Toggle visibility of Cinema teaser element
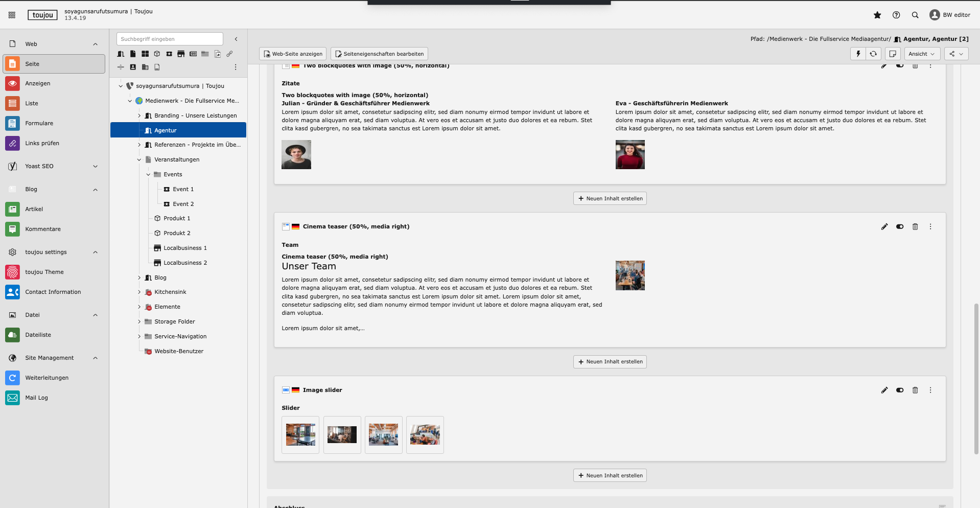This screenshot has height=508, width=980. tap(900, 227)
